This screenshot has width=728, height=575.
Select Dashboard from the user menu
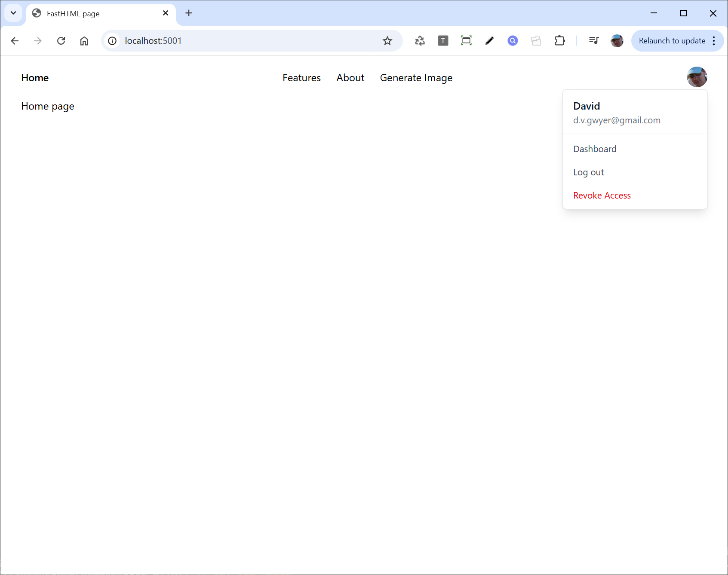tap(595, 149)
